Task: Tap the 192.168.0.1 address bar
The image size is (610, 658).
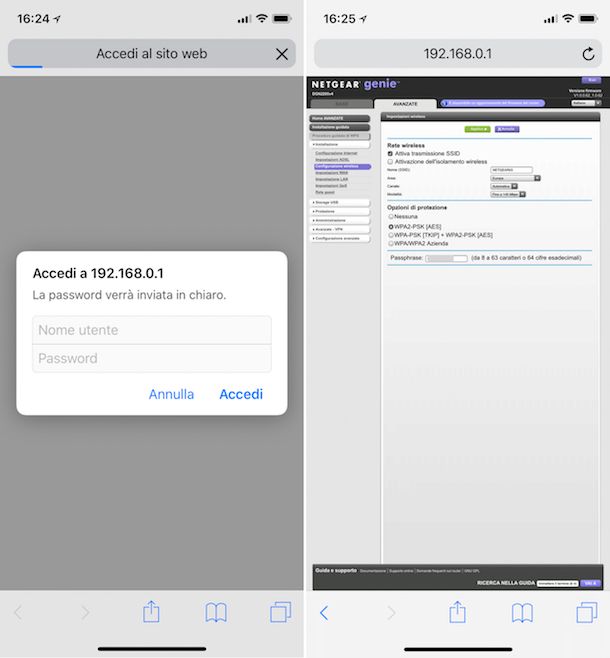Action: (x=457, y=54)
